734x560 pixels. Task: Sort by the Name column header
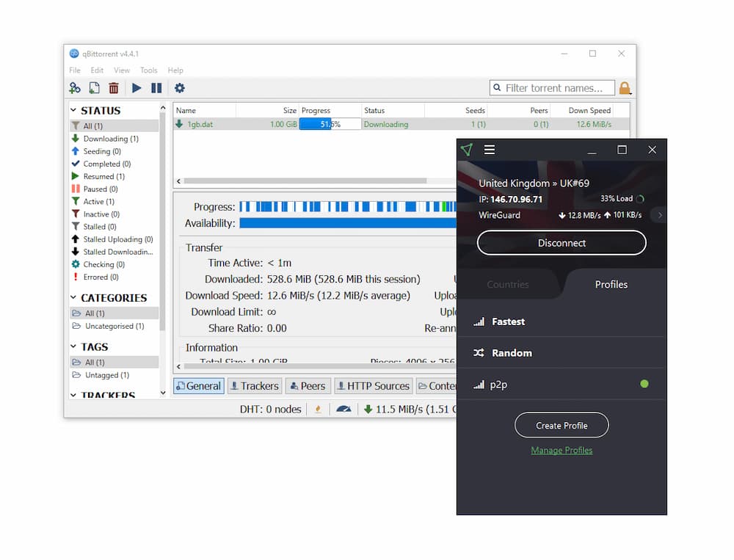point(205,111)
